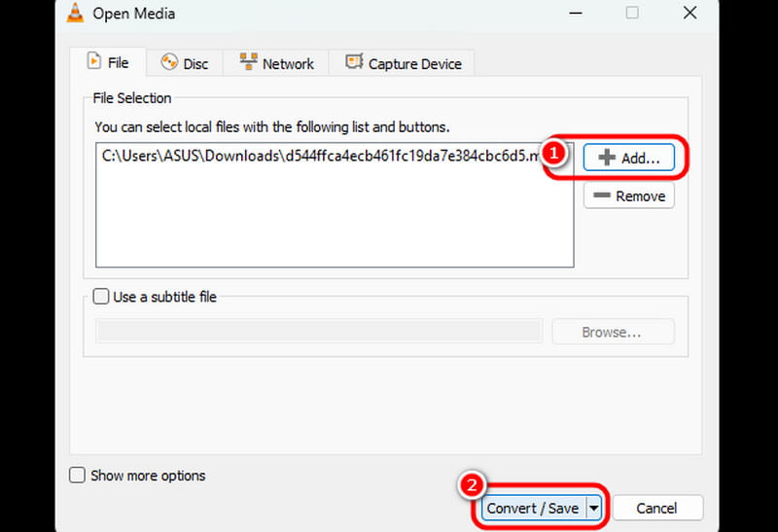Screen dimensions: 778x532
Task: Toggle the Show more options checkbox
Action: point(78,476)
